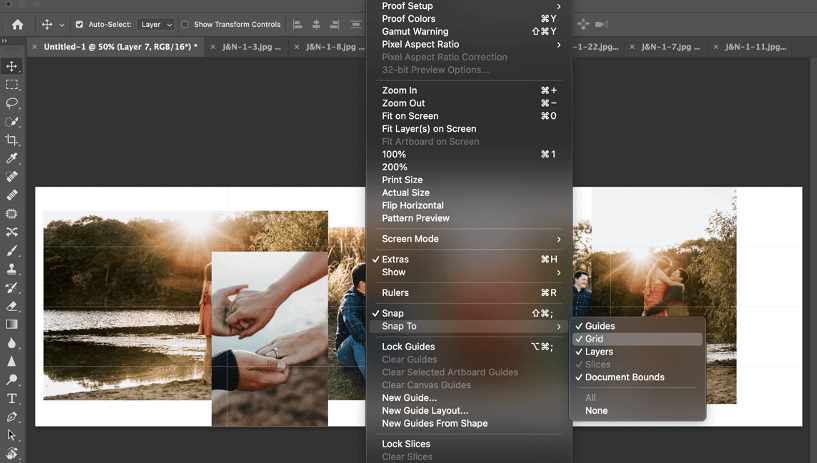Select the Gradient tool

click(11, 324)
